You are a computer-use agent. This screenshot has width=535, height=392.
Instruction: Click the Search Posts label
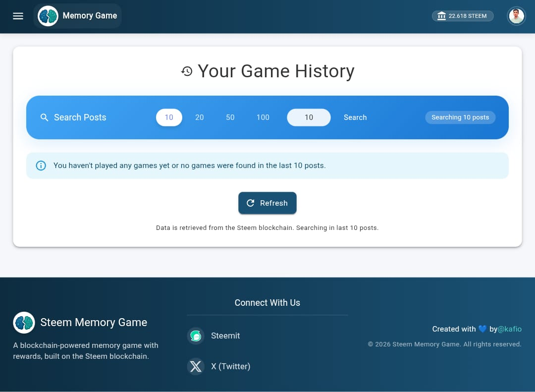point(80,117)
